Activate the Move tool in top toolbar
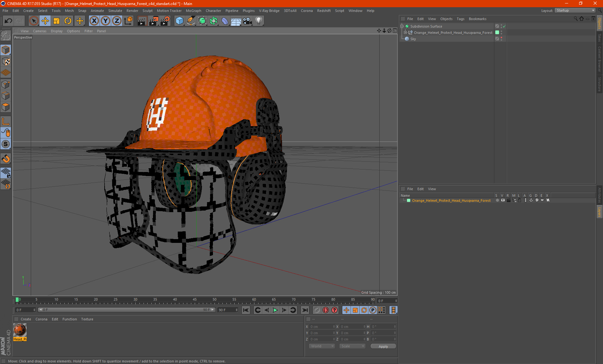 click(x=45, y=21)
